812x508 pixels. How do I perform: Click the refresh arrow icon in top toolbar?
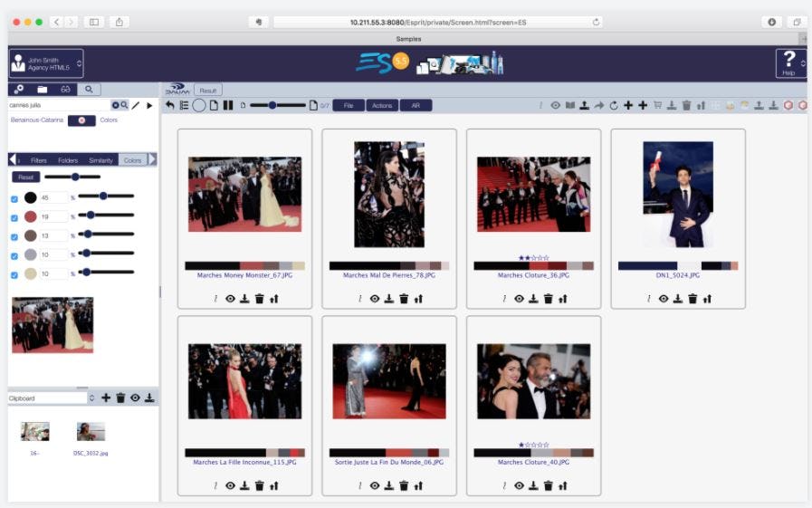click(x=614, y=106)
